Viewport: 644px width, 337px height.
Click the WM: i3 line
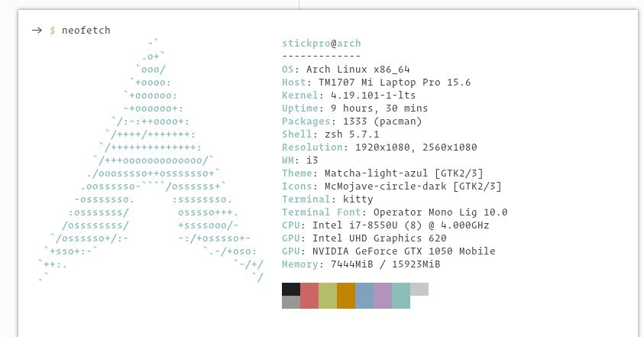(x=299, y=160)
